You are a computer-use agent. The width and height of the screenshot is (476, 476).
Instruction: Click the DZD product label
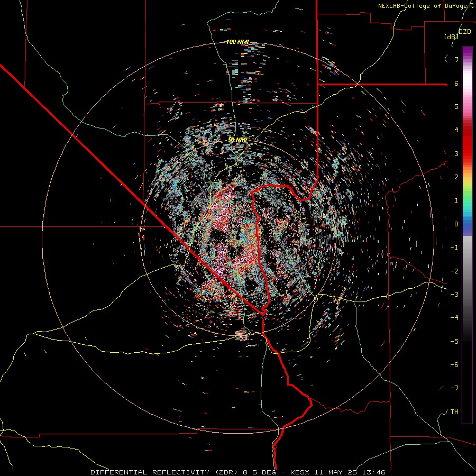pos(465,31)
